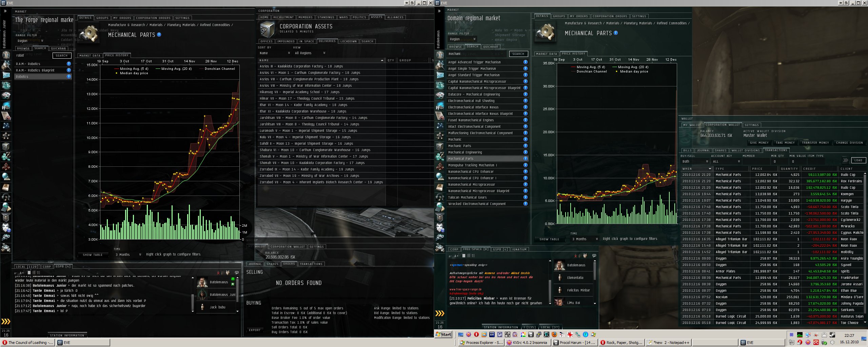Image resolution: width=868 pixels, height=347 pixels.
Task: Click the Steam icon in the system tray
Action: click(832, 335)
